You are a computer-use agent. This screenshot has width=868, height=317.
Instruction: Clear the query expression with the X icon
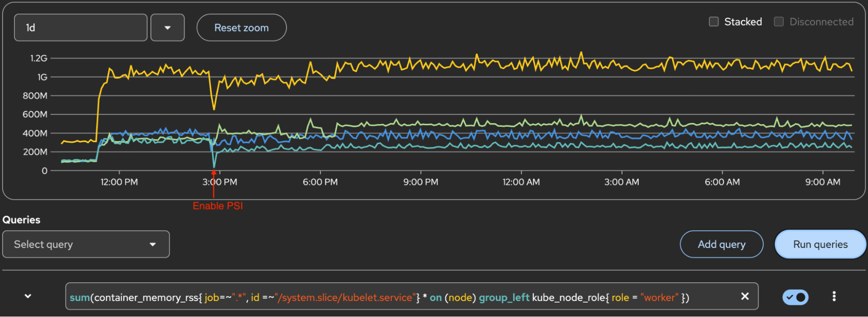tap(745, 296)
